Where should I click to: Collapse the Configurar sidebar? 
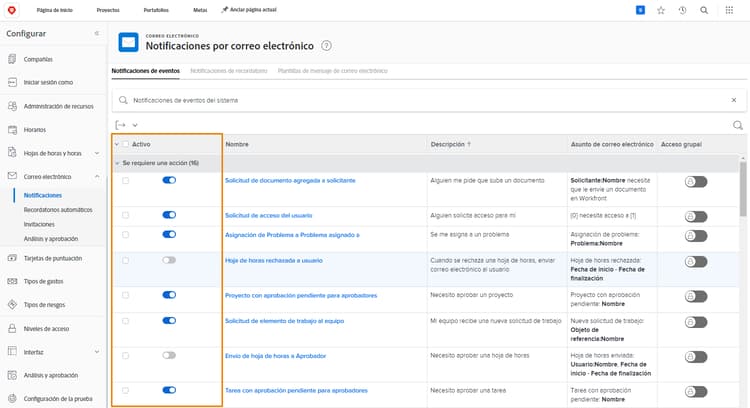[x=97, y=33]
